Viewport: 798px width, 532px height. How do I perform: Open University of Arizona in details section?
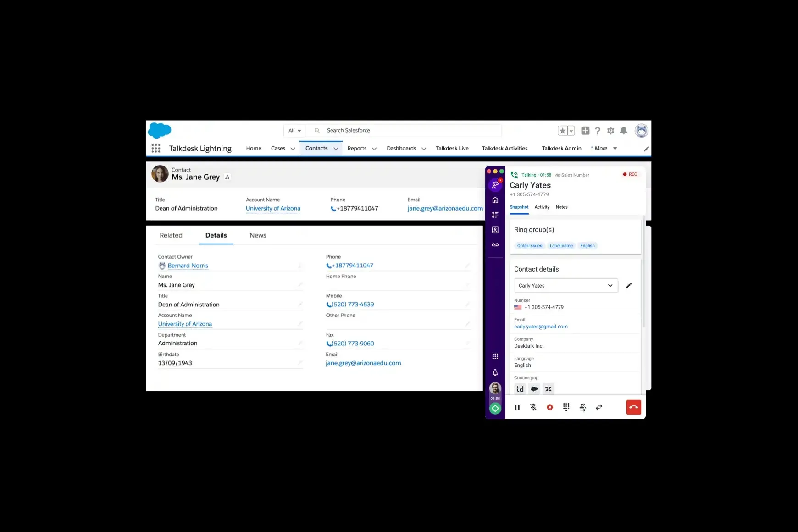pos(185,324)
